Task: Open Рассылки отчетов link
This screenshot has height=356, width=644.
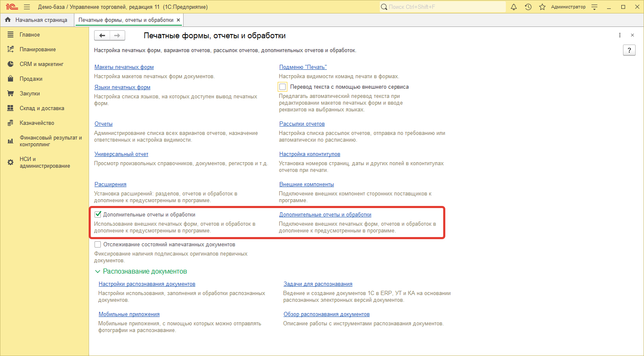Action: [x=302, y=124]
